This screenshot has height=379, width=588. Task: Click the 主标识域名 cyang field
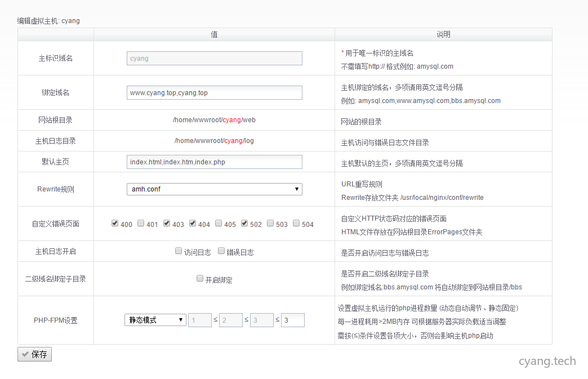pos(214,59)
